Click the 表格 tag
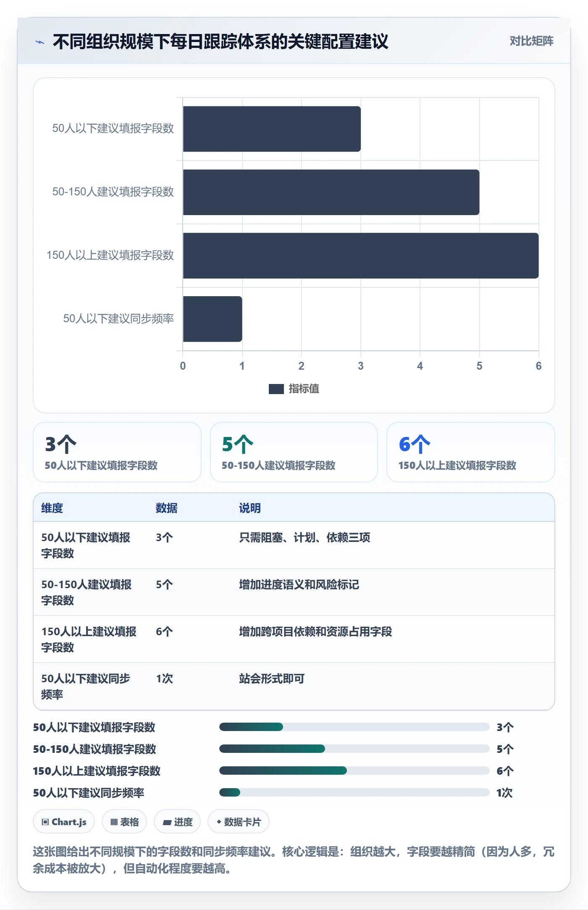Image resolution: width=588 pixels, height=910 pixels. pos(124,822)
